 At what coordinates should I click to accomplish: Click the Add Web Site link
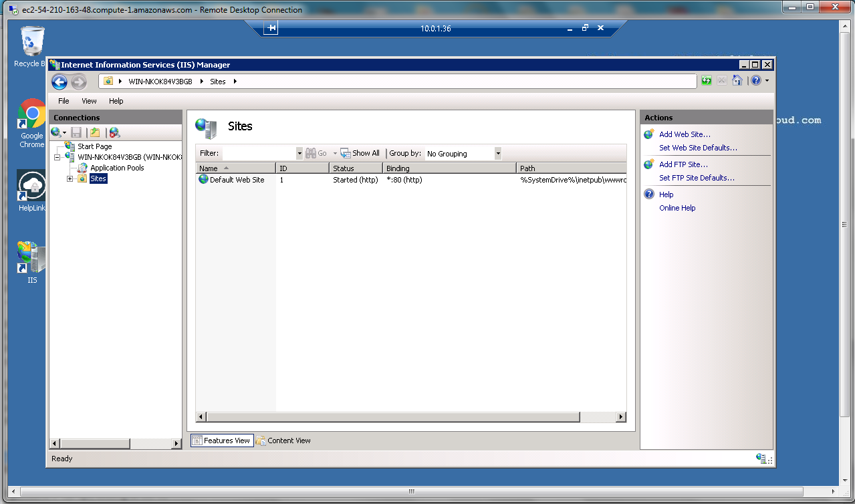(x=685, y=134)
